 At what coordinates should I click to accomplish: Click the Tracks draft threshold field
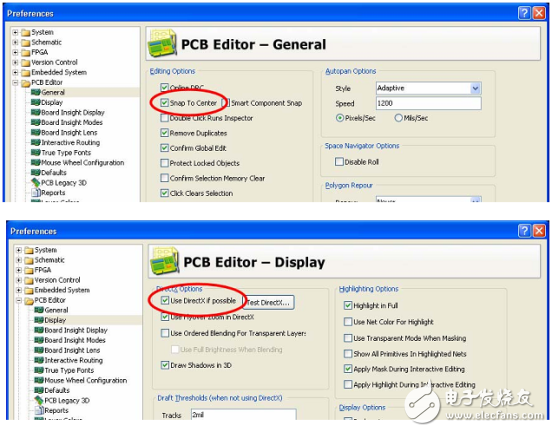(244, 414)
